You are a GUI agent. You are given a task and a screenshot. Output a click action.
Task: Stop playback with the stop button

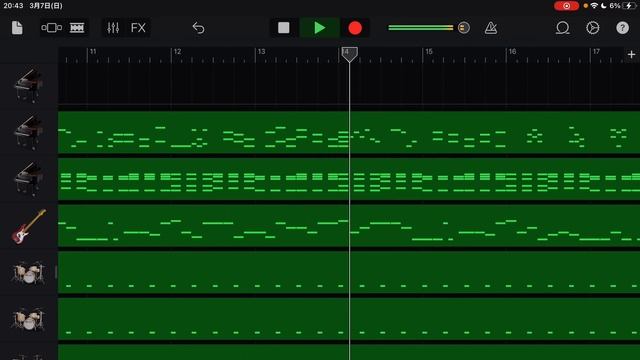[284, 28]
